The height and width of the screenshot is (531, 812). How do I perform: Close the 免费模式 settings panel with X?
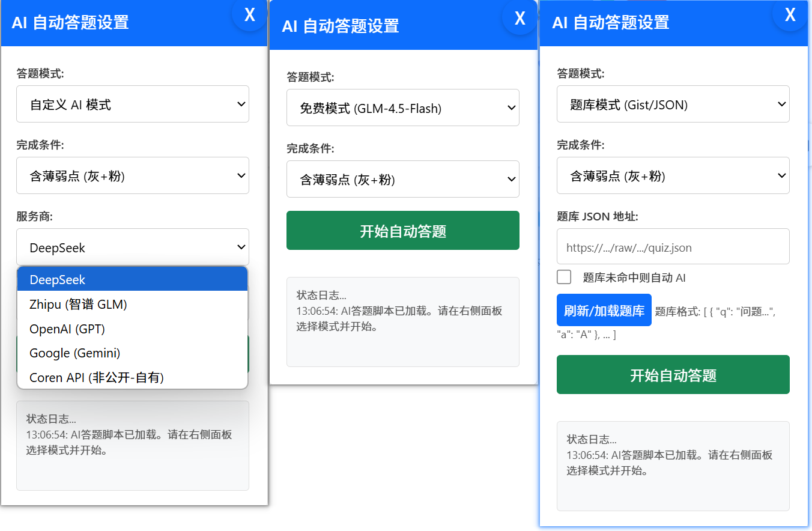pyautogui.click(x=520, y=19)
